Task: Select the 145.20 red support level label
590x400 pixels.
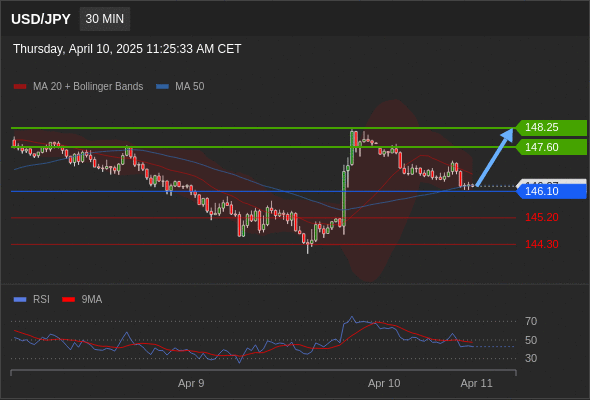Action: tap(541, 217)
